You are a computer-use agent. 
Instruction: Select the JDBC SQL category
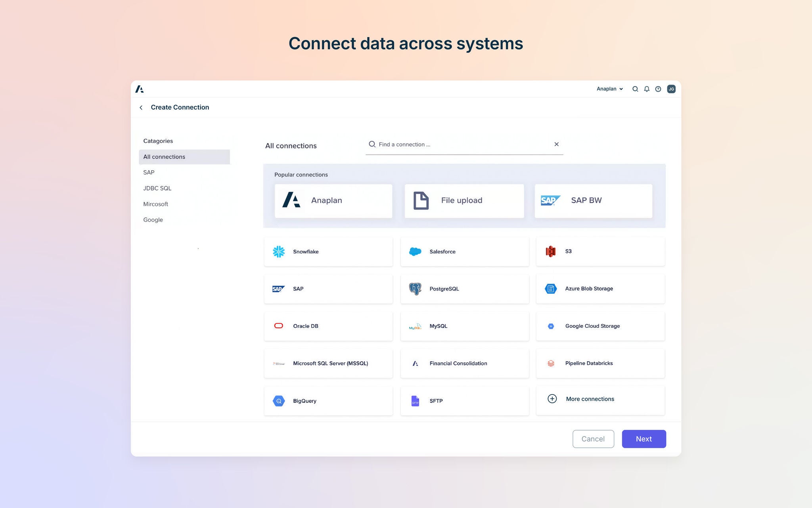157,188
